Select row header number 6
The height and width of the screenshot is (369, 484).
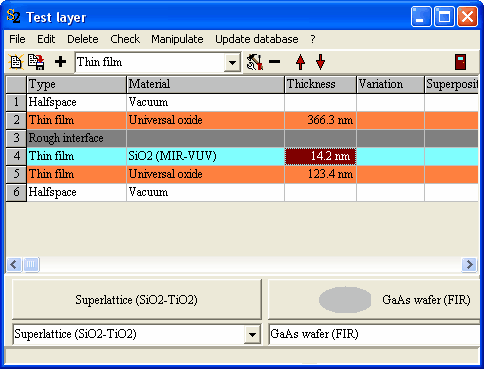(16, 192)
